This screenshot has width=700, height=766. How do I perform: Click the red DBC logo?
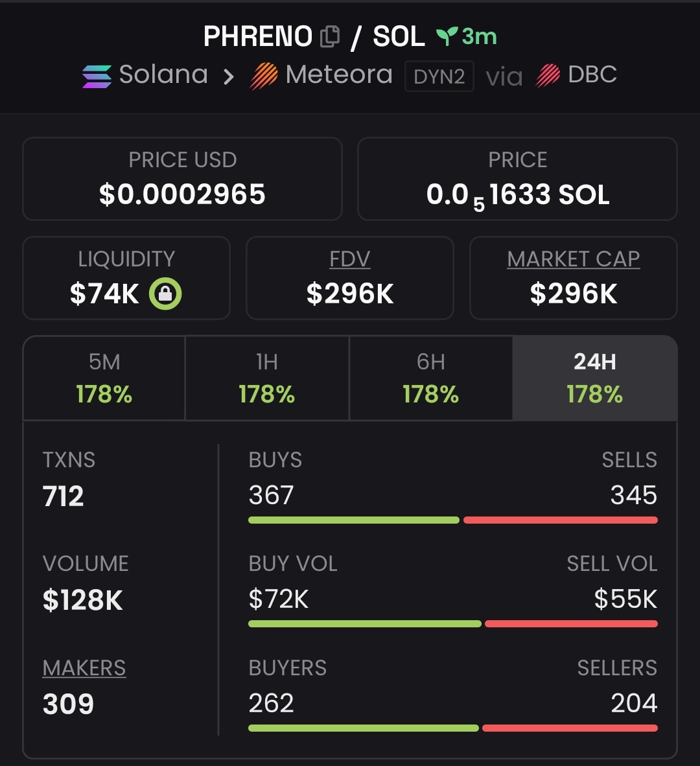(548, 76)
